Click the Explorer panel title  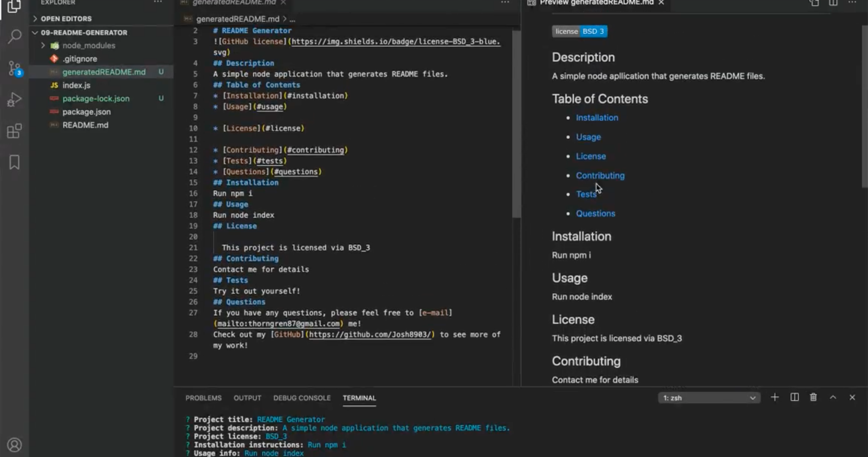(58, 2)
